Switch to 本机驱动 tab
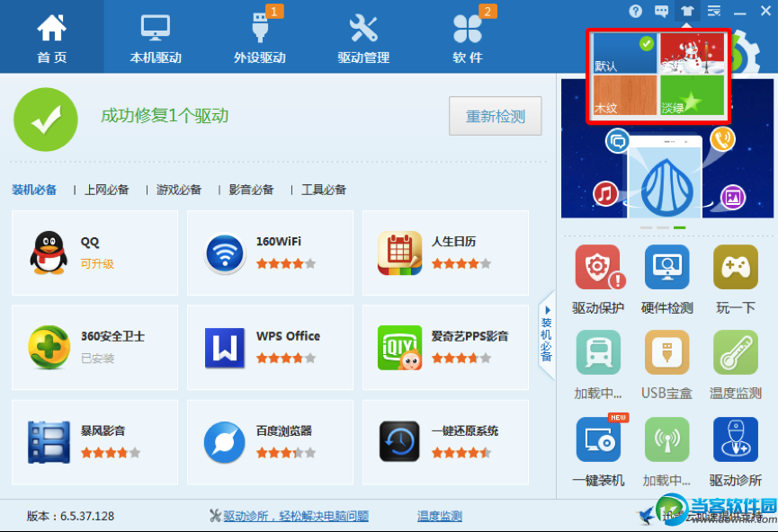The width and height of the screenshot is (778, 532). (156, 38)
